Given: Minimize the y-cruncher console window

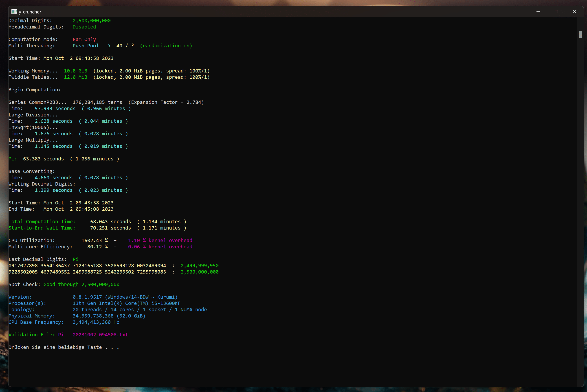Looking at the screenshot, I should point(538,11).
